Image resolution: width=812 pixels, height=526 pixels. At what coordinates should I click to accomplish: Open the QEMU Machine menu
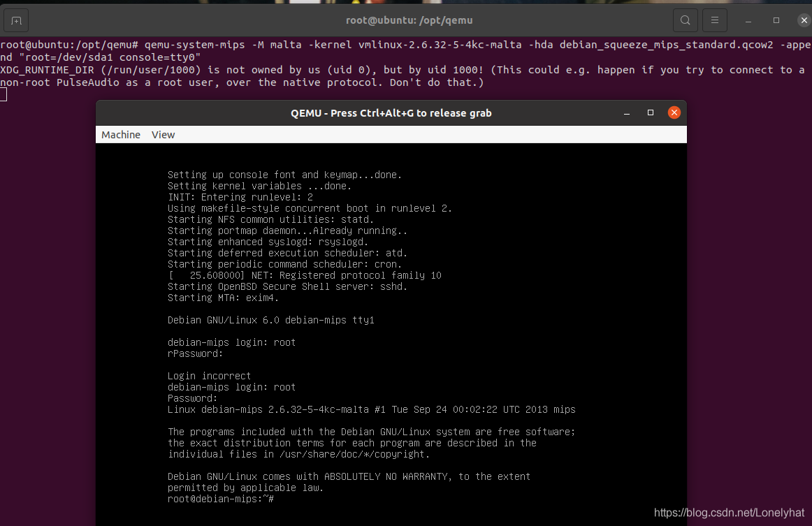(x=121, y=135)
